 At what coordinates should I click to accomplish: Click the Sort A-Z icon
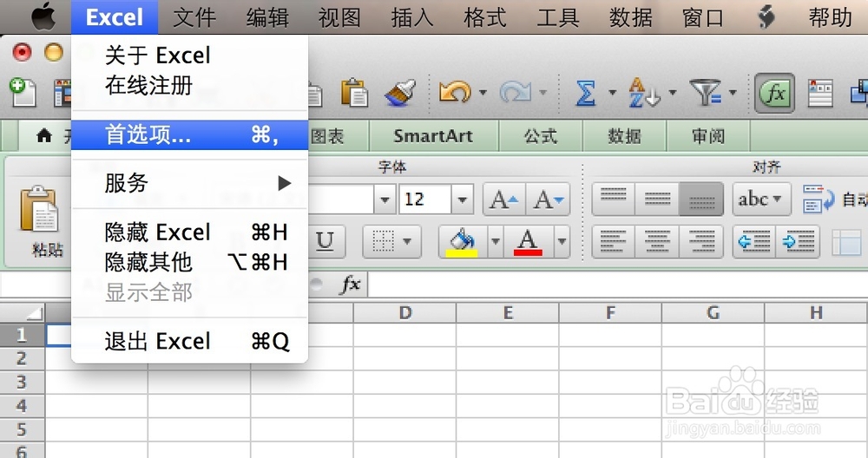tap(644, 92)
